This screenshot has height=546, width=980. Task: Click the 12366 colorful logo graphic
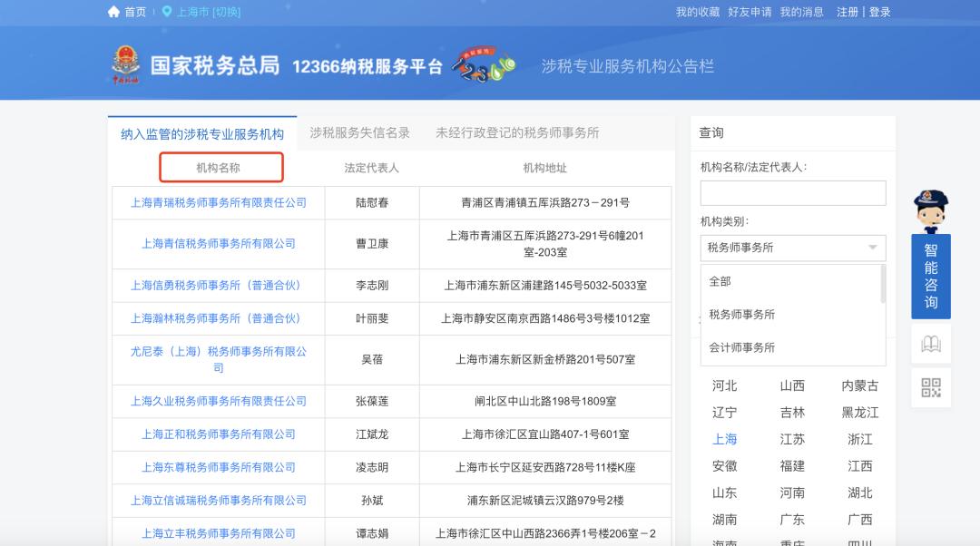pos(484,63)
